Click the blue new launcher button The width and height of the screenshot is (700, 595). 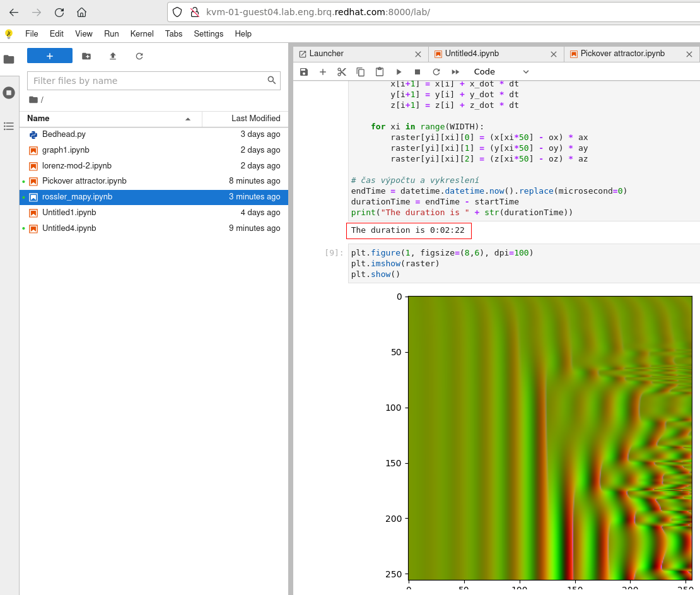point(50,56)
